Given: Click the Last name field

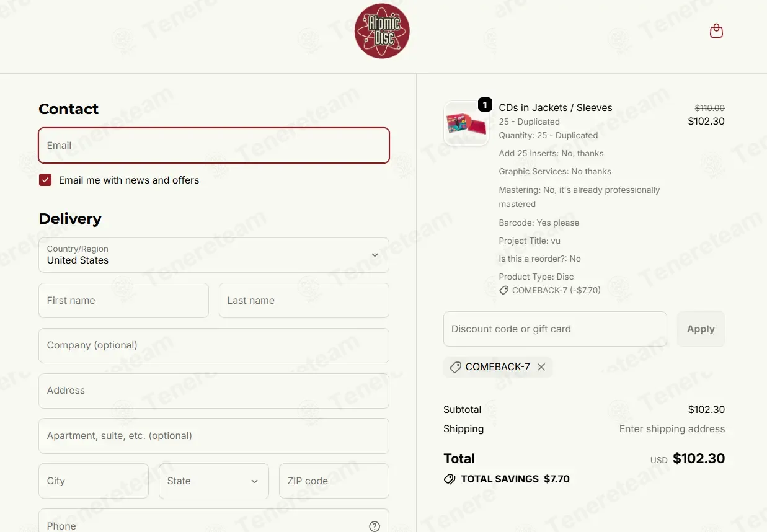Looking at the screenshot, I should click(x=304, y=301).
